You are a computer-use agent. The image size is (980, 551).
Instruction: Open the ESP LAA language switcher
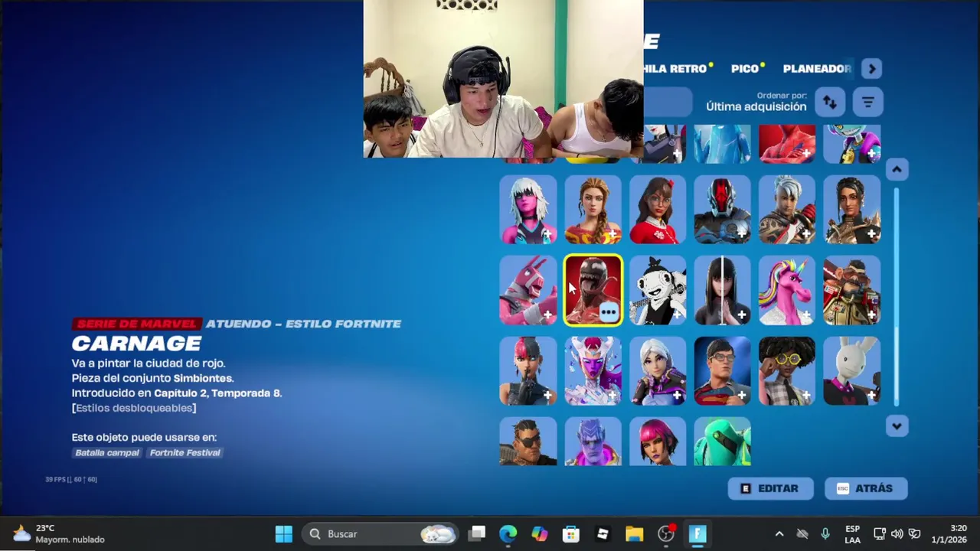(x=852, y=534)
